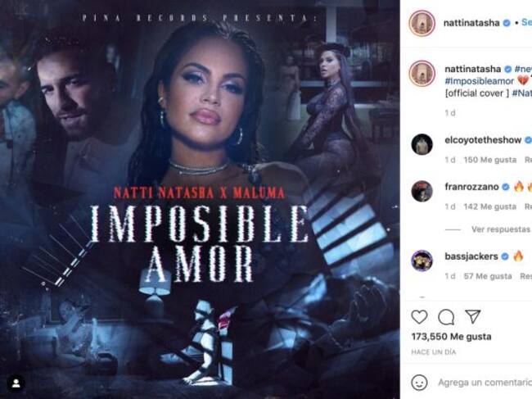Screen dimensions: 532x399
Task: Open nattinatasha header profile picture
Action: [x=422, y=23]
